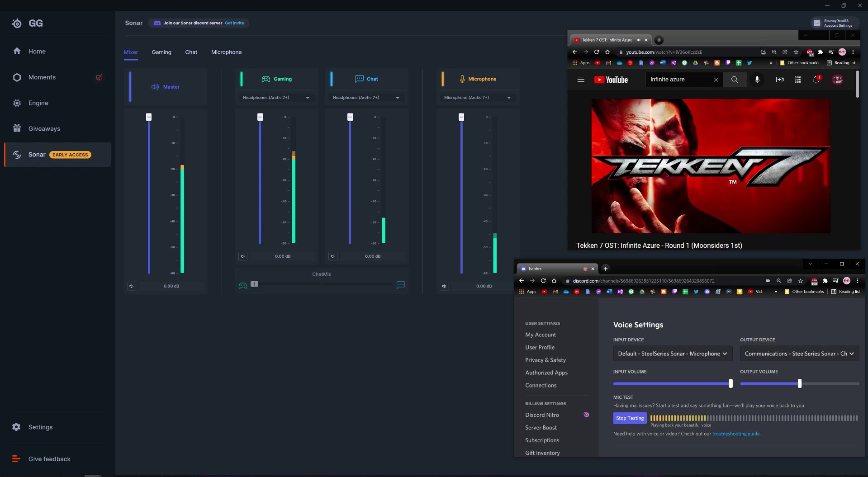Mute the Tekken 7 OST tab audio icon
868x477 pixels.
[x=639, y=40]
